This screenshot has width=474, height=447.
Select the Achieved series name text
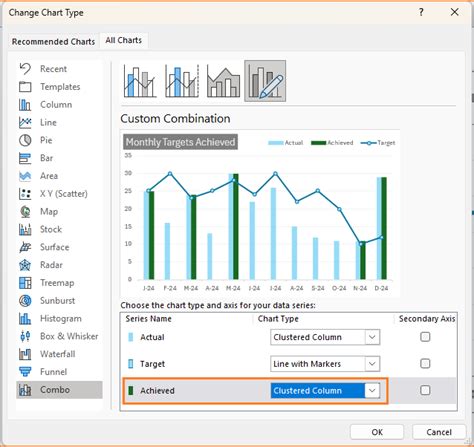[x=157, y=390]
